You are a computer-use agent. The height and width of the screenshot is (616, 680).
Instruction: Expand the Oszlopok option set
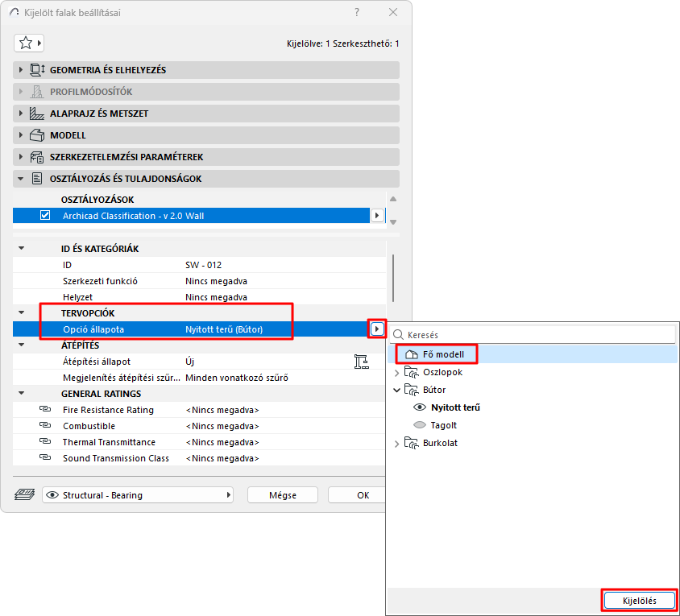(396, 372)
